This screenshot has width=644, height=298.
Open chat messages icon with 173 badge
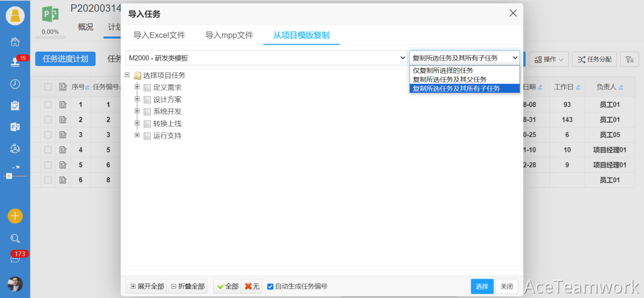(x=15, y=258)
